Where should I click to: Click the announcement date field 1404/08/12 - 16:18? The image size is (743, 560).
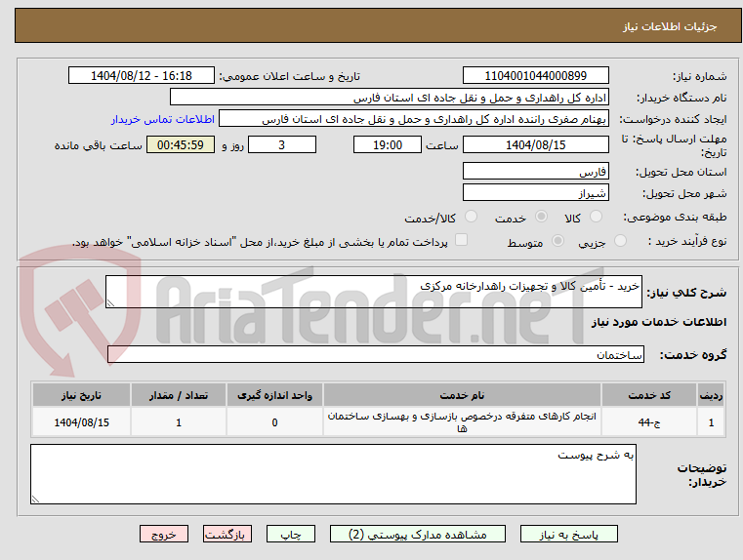(x=142, y=76)
